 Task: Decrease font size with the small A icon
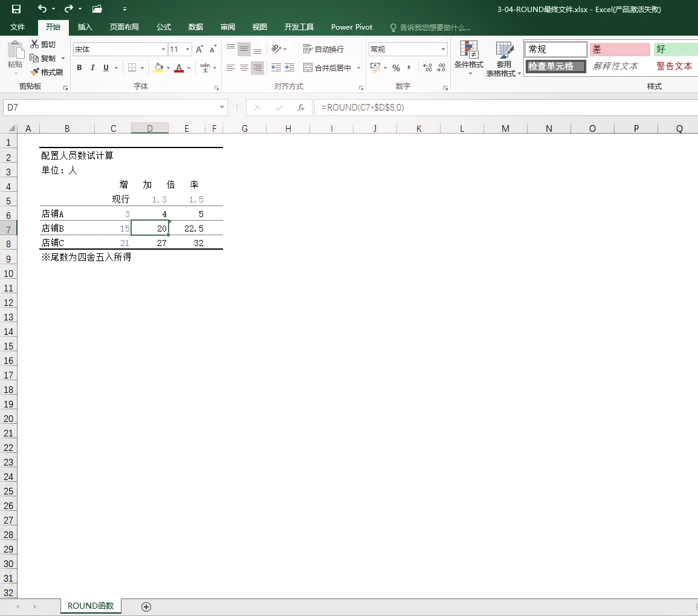(x=213, y=49)
